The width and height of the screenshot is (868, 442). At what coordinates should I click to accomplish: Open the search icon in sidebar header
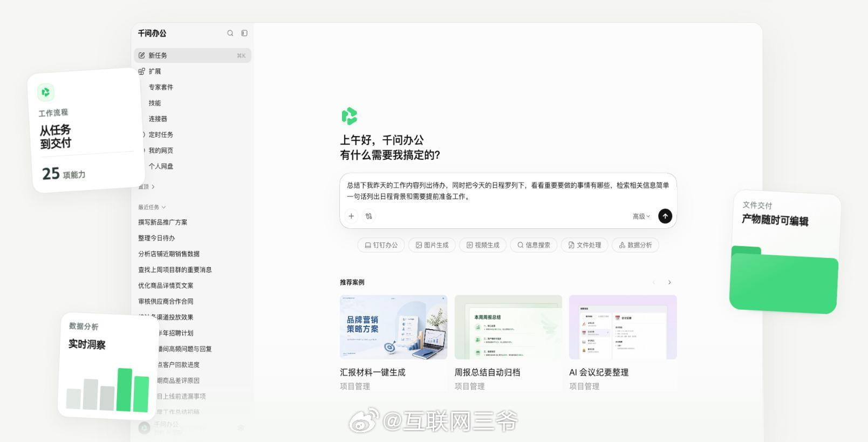230,33
